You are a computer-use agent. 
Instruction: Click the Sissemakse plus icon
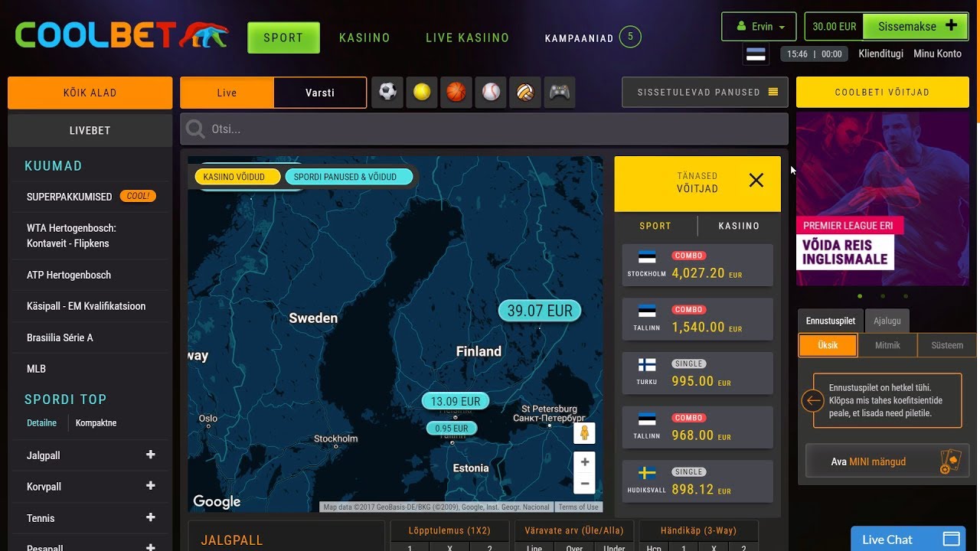point(952,25)
